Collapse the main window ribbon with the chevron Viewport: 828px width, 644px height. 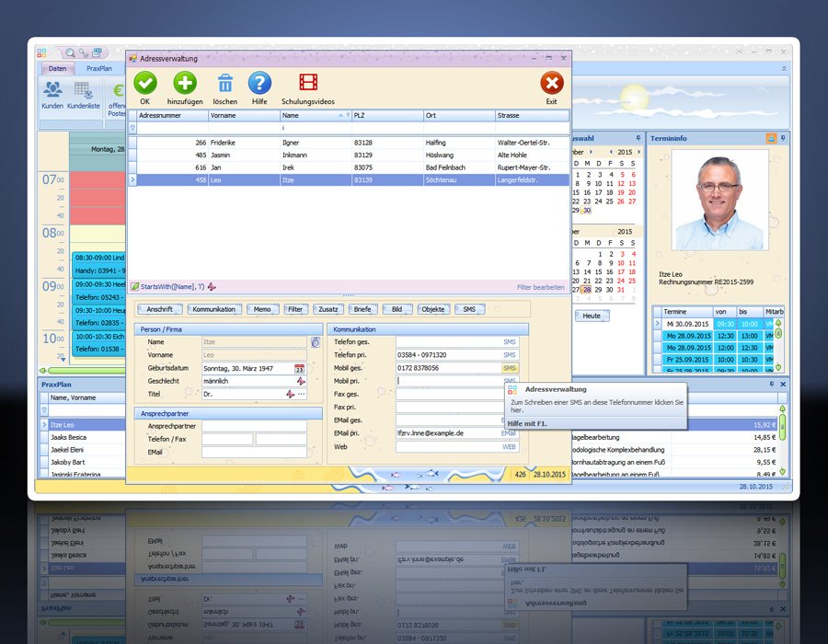tap(784, 69)
